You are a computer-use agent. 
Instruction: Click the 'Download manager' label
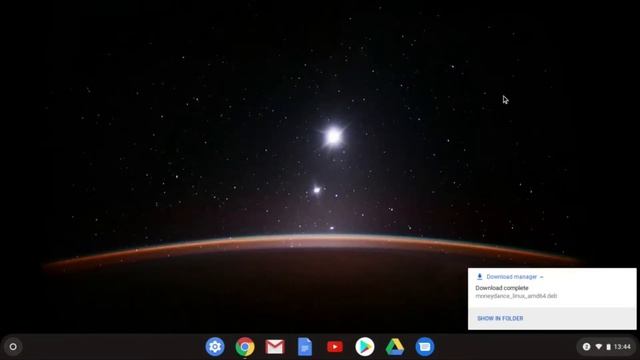[x=511, y=277]
